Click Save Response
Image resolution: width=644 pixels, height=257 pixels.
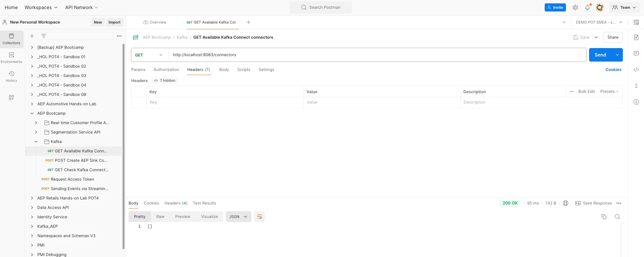[x=594, y=203]
